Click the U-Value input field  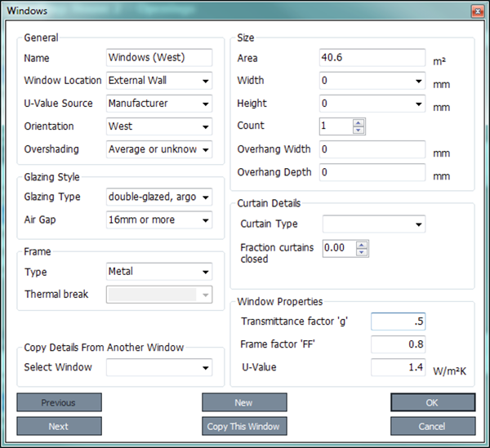(399, 367)
